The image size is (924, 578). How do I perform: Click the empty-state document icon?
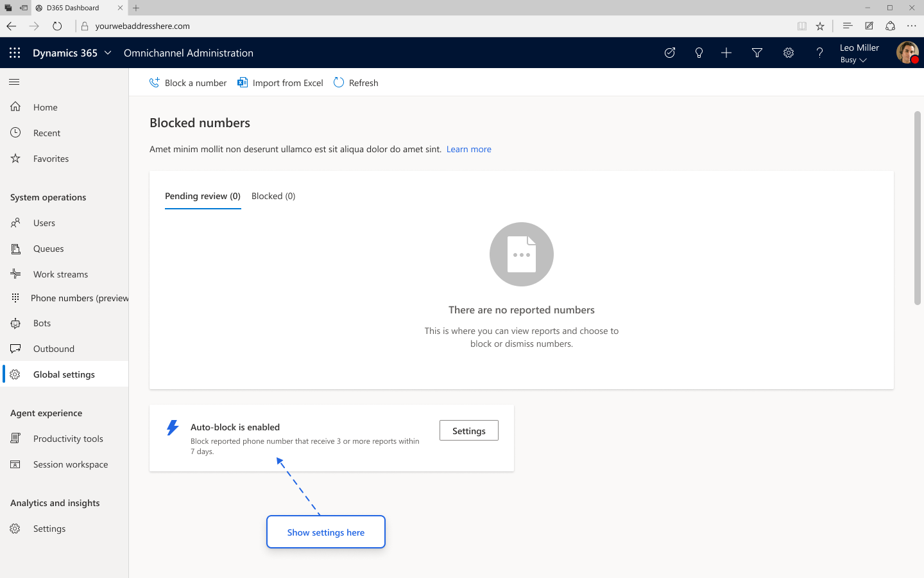[x=522, y=254]
